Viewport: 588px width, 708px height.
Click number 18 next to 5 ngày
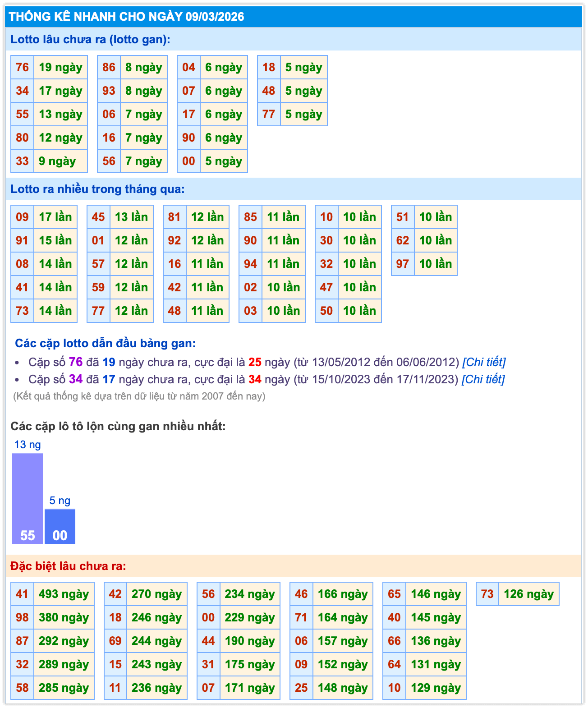[x=269, y=68]
